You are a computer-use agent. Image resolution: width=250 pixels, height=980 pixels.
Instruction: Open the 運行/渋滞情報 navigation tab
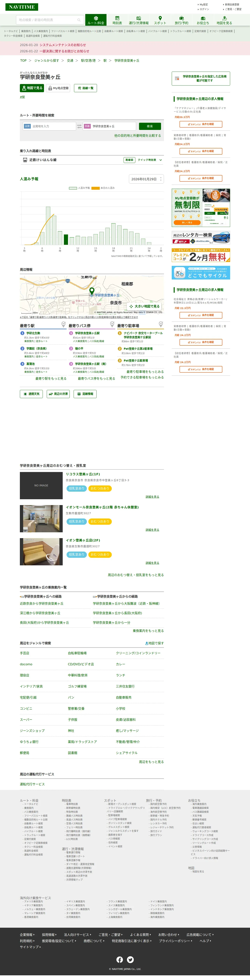[139, 20]
